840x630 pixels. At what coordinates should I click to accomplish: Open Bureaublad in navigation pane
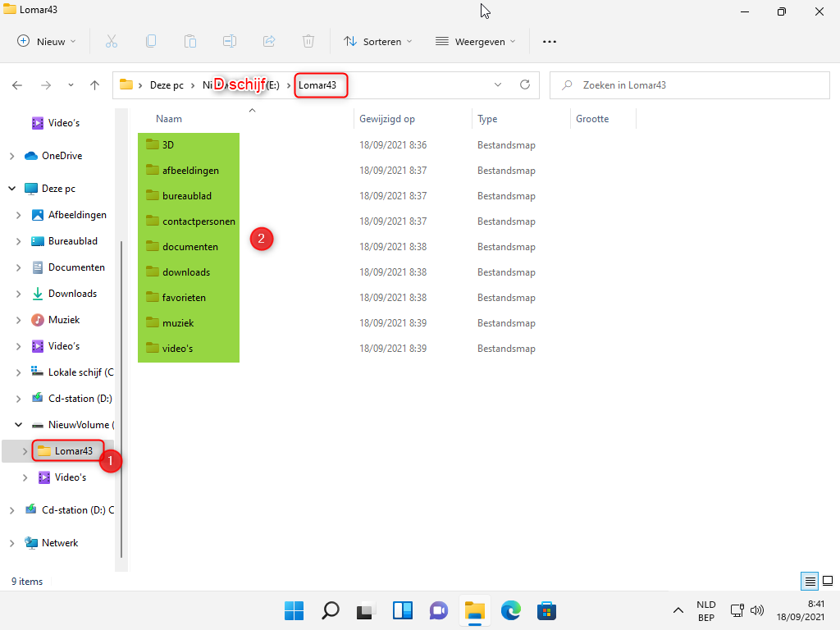[x=65, y=241]
